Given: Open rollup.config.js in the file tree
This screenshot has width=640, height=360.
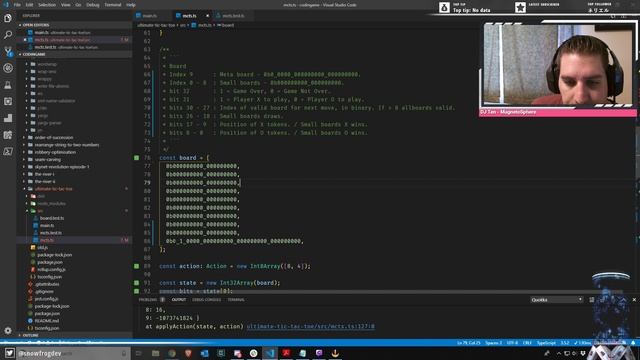Looking at the screenshot, I should pos(51,270).
